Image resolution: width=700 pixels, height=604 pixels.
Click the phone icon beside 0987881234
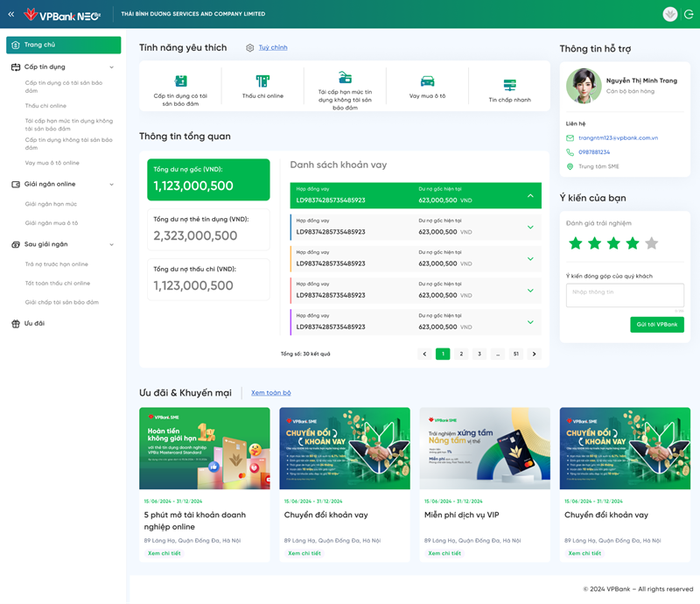[570, 152]
